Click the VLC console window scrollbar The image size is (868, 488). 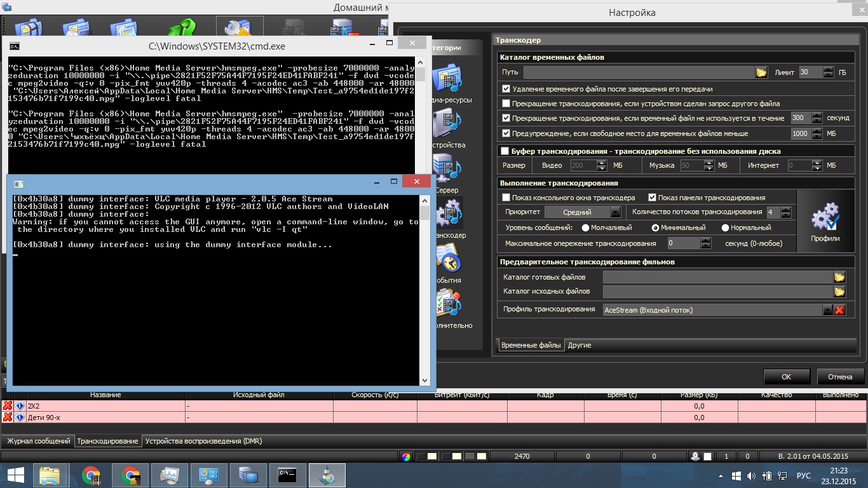[x=424, y=290]
